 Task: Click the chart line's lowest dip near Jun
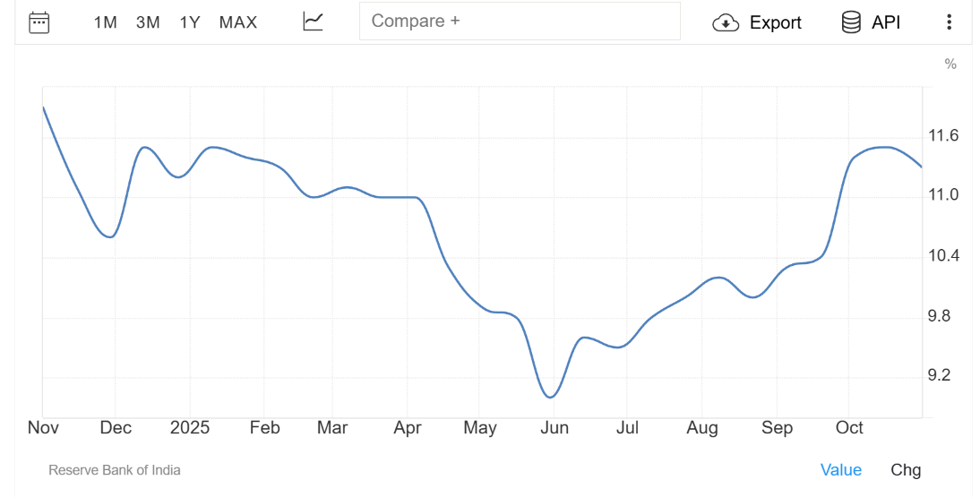pyautogui.click(x=551, y=397)
